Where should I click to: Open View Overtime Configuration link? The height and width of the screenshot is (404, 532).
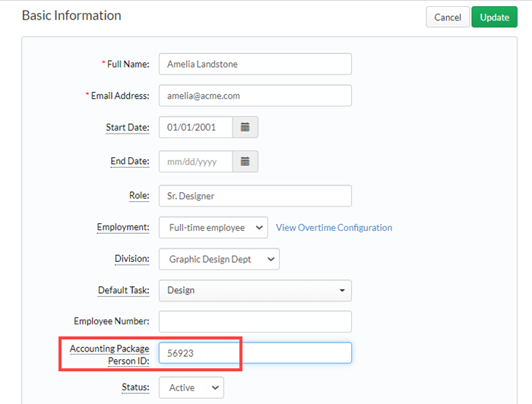pyautogui.click(x=334, y=227)
